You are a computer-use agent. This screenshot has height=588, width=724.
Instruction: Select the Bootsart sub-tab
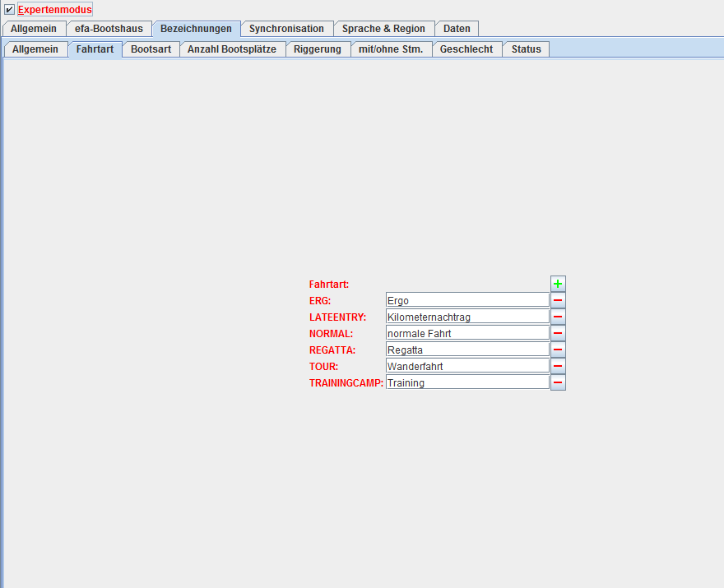pyautogui.click(x=151, y=49)
